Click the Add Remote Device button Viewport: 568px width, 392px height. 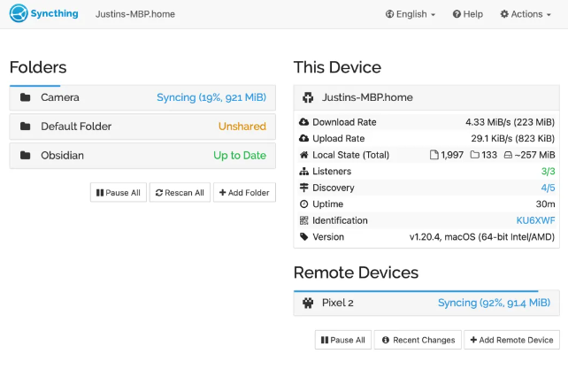512,340
